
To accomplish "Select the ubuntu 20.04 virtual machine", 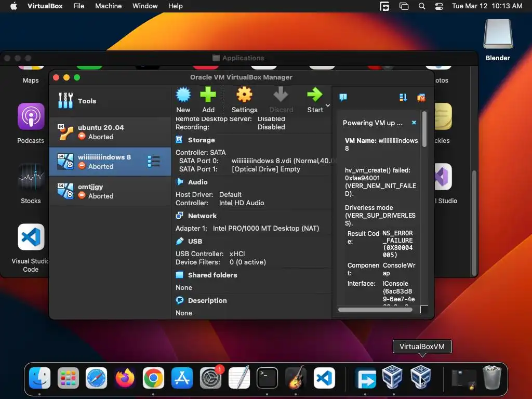I will 110,132.
